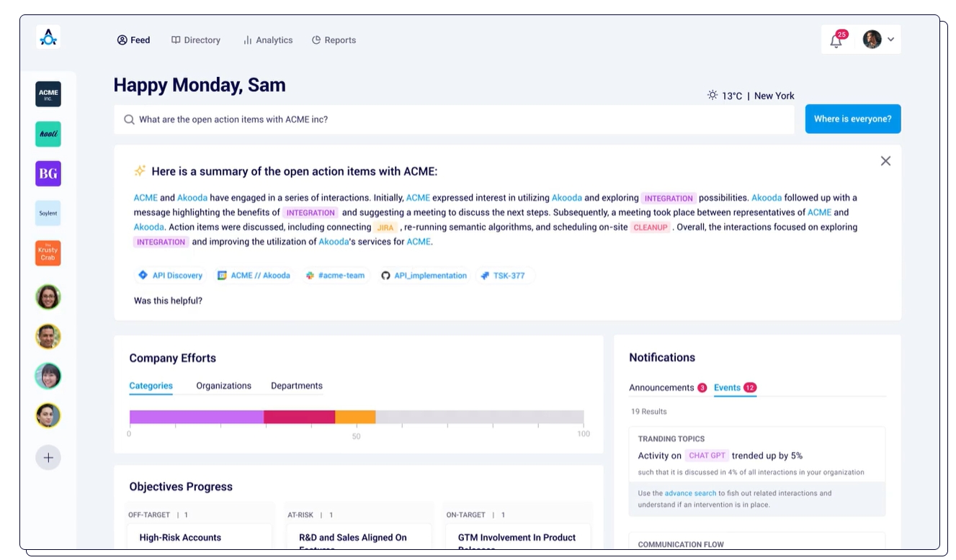Select the BG purple sidebar icon
The height and width of the screenshot is (560, 956).
coord(48,173)
